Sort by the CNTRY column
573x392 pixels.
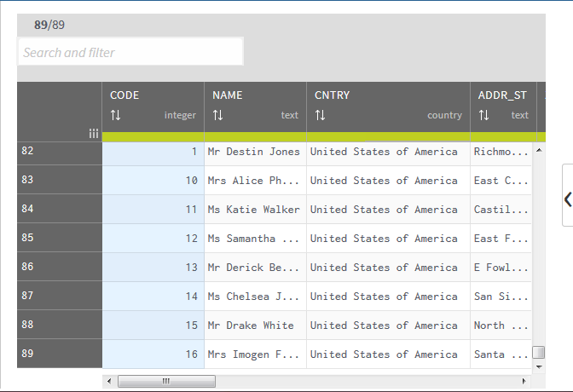[320, 115]
